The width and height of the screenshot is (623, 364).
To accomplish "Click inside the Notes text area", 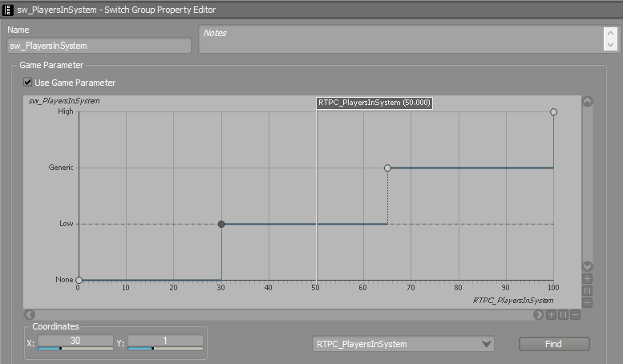I will coord(401,39).
